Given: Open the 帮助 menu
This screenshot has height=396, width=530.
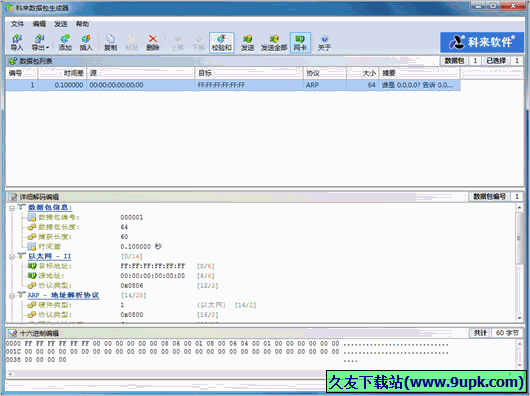Looking at the screenshot, I should point(82,24).
